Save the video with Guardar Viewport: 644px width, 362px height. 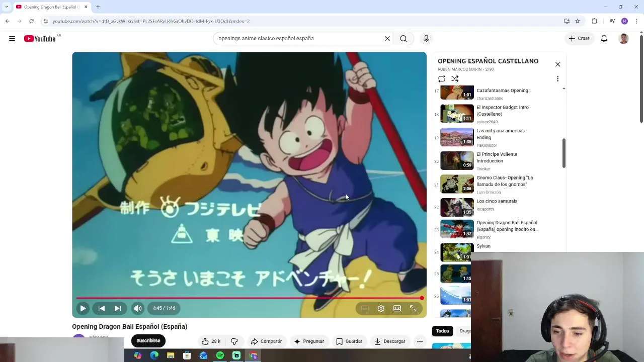coord(349,341)
